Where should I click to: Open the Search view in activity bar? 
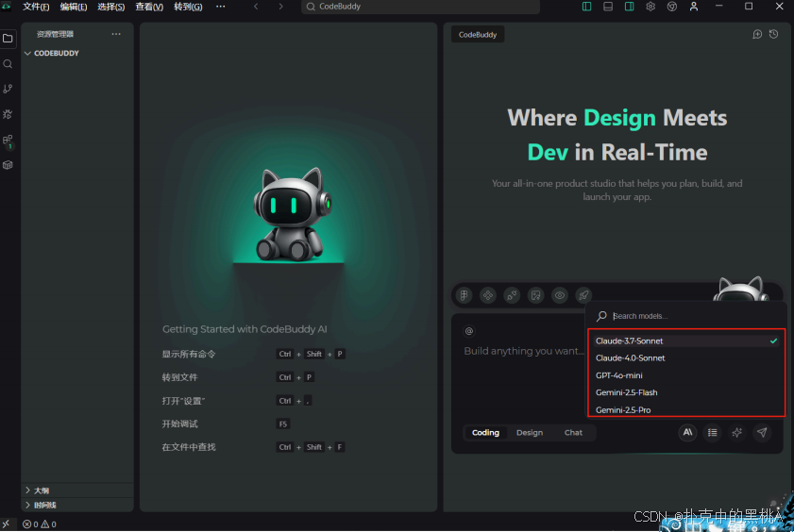[8, 64]
